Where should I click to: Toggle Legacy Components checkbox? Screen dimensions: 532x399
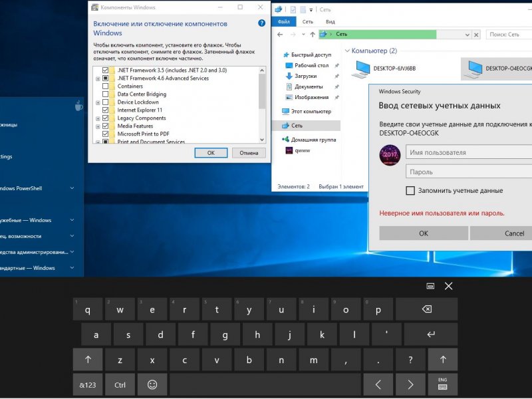(x=105, y=118)
